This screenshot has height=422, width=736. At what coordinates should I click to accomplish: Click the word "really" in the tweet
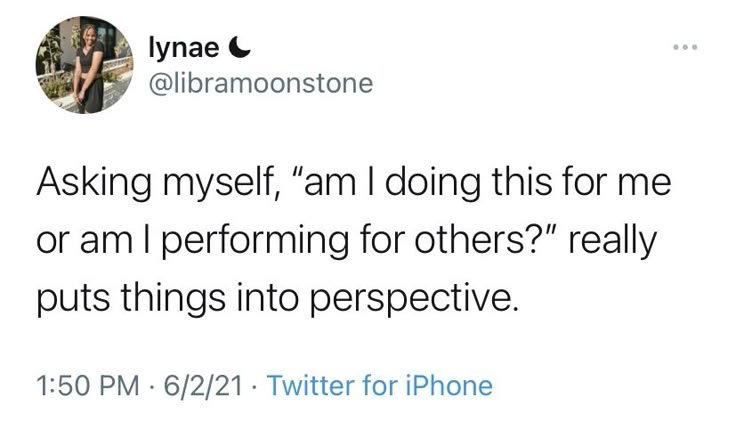[x=613, y=242]
